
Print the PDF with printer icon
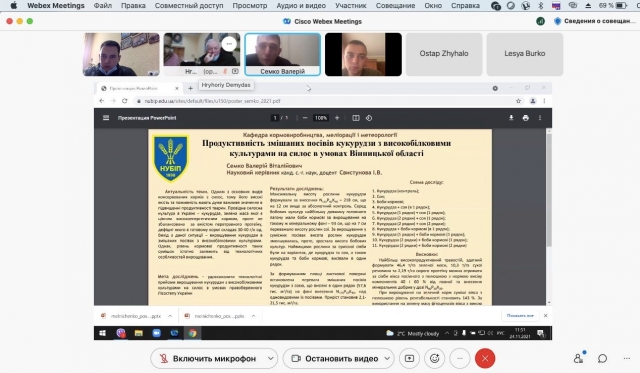(x=526, y=118)
